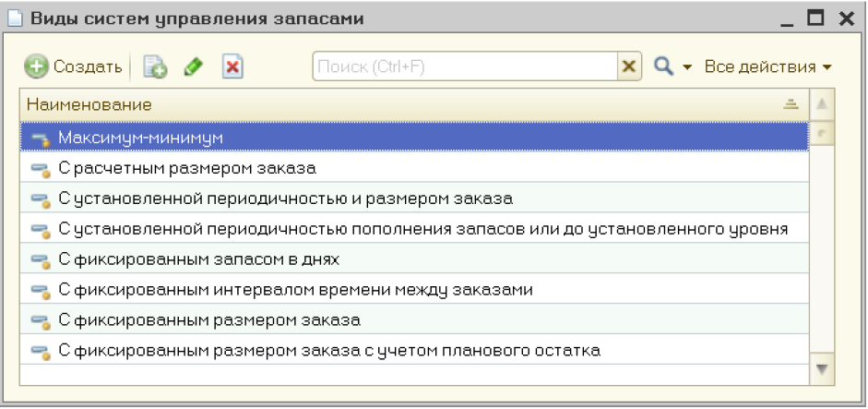Click the green pencil edit icon
The height and width of the screenshot is (409, 868).
click(x=194, y=67)
